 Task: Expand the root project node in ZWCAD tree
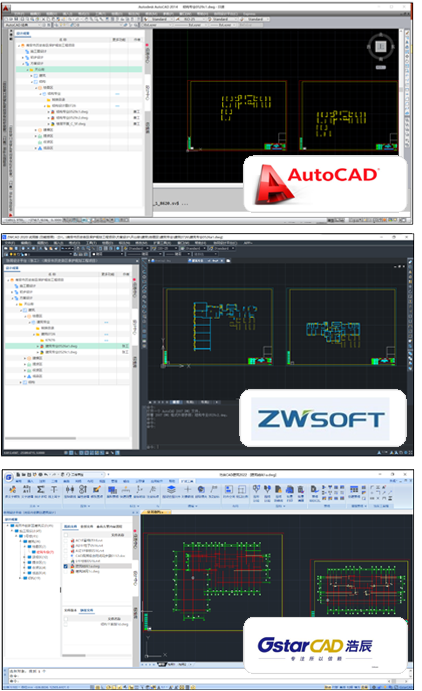pyautogui.click(x=8, y=280)
